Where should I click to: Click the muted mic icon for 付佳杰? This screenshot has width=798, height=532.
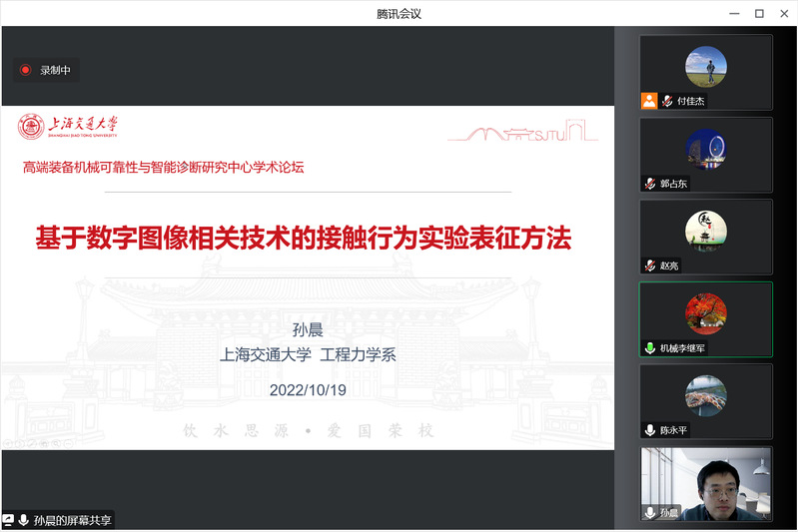(x=666, y=101)
